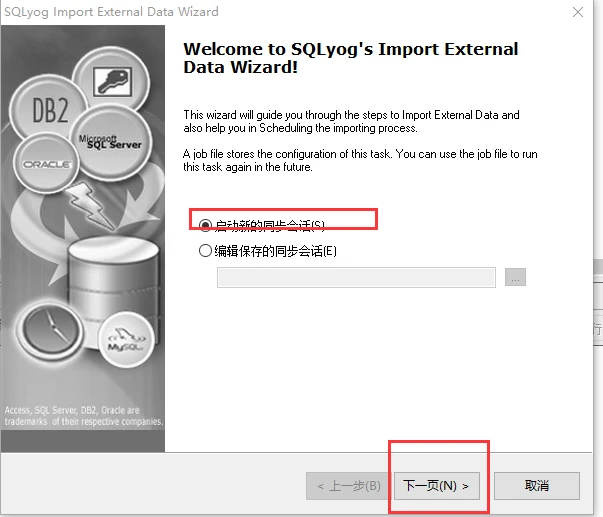Cancel the wizard with 取消 button
The image size is (603, 517).
pos(537,486)
